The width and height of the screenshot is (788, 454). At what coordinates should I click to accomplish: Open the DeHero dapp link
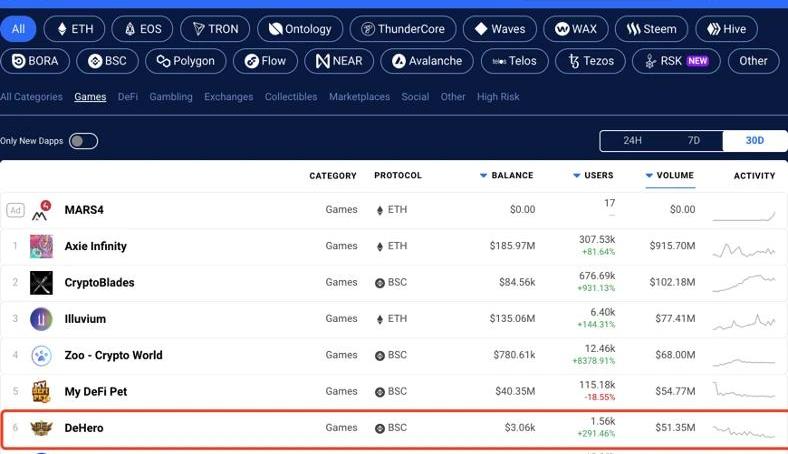(x=84, y=428)
